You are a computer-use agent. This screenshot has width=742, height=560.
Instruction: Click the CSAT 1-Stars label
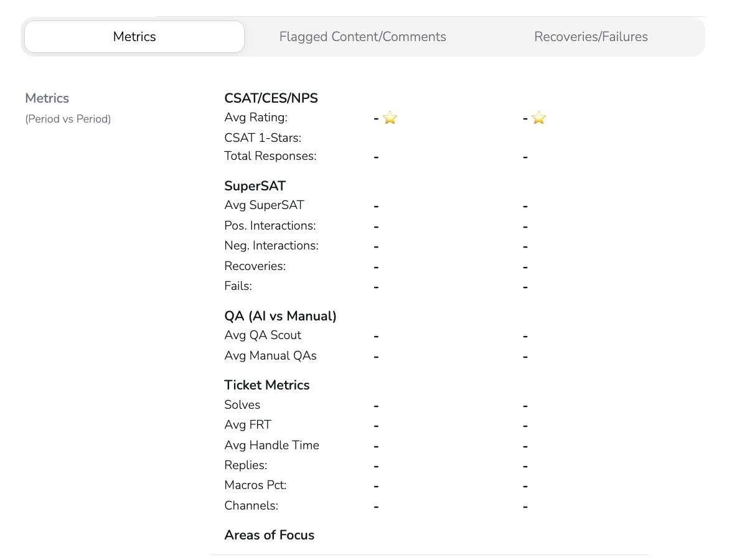tap(263, 138)
